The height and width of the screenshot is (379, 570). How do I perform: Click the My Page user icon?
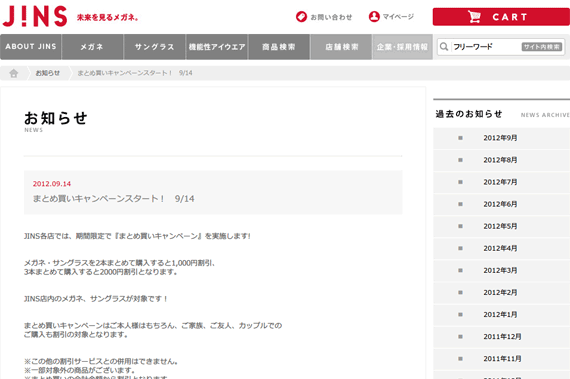pyautogui.click(x=374, y=17)
